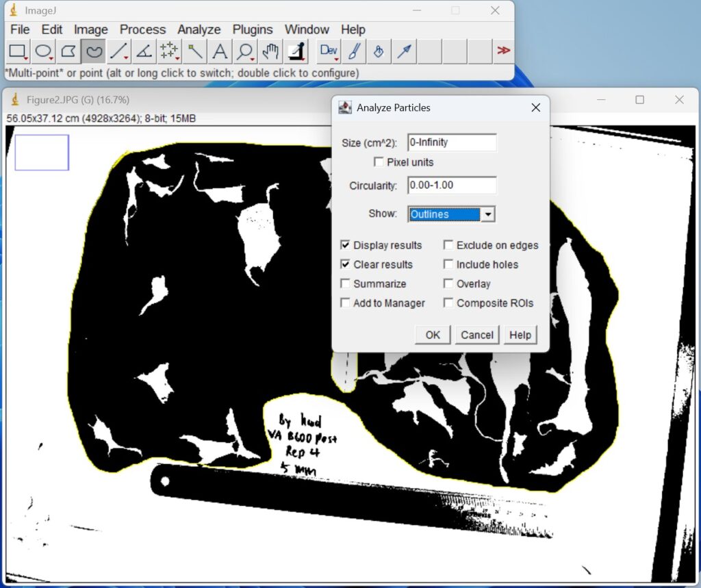701x588 pixels.
Task: Enable Exclude on edges
Action: click(448, 244)
